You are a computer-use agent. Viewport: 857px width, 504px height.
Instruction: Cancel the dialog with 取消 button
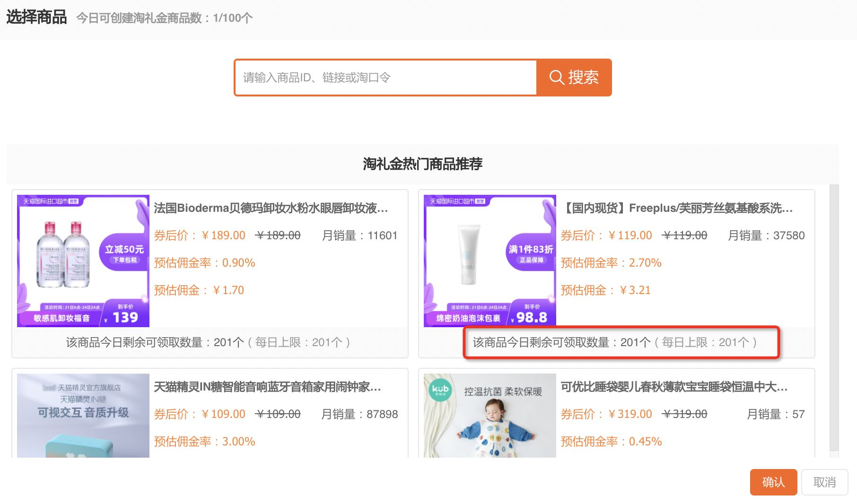[x=824, y=482]
